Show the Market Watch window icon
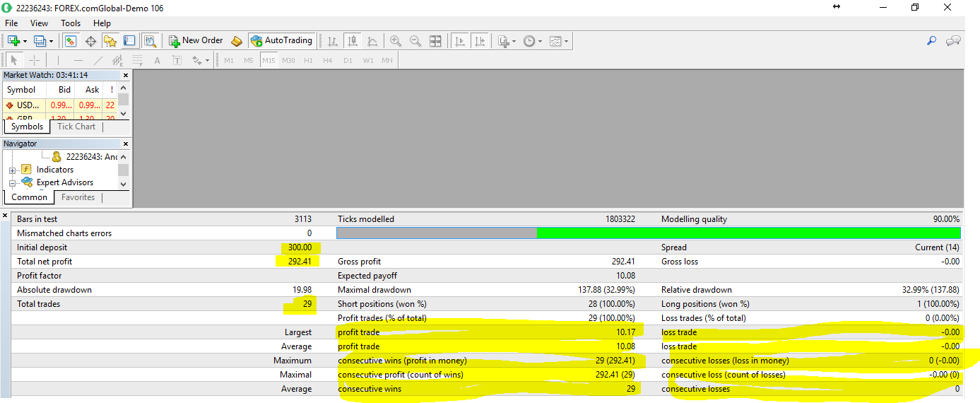 tap(71, 41)
